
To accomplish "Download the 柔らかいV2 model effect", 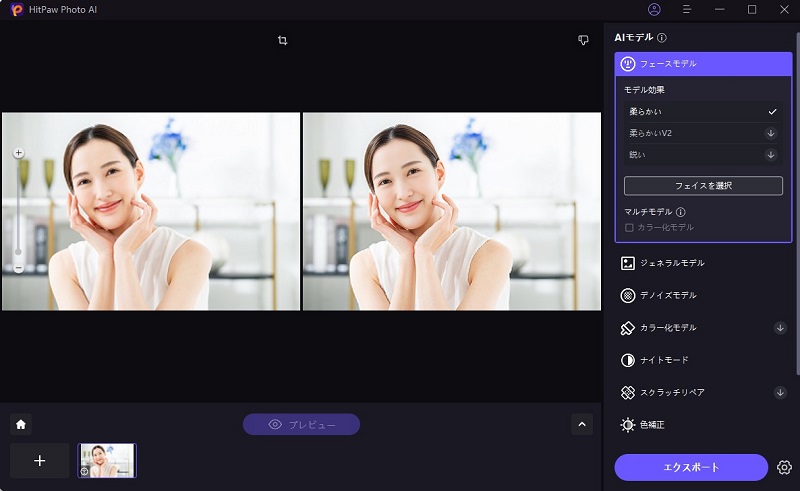I will point(771,133).
